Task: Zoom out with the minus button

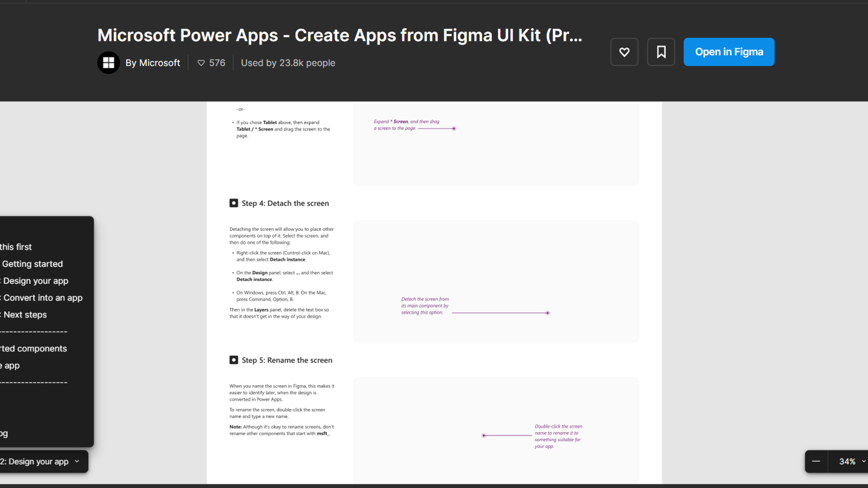Action: [x=816, y=461]
